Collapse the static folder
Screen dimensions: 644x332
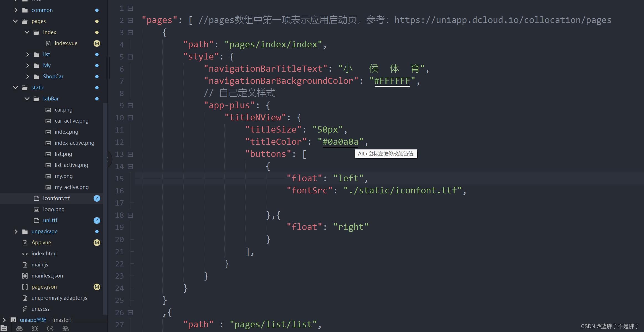(16, 88)
